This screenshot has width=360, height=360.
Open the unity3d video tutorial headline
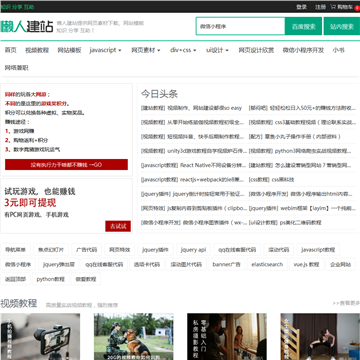(x=194, y=151)
